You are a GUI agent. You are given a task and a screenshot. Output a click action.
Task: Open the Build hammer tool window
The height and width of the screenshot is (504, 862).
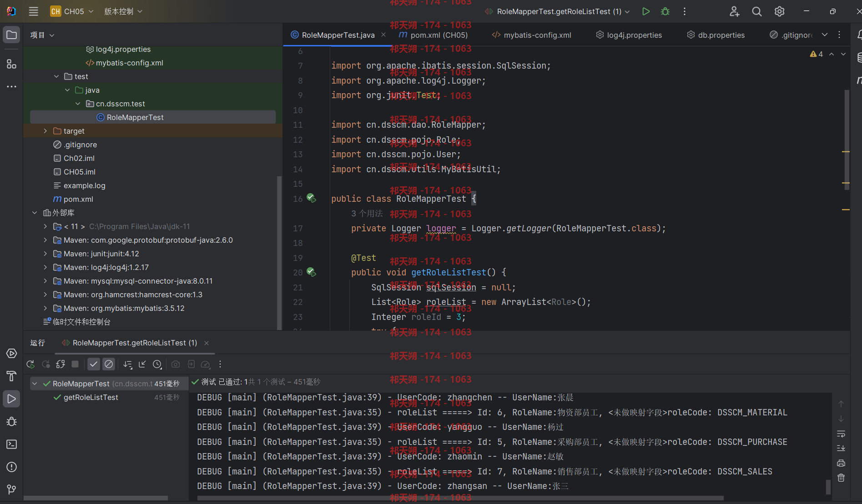click(x=12, y=376)
